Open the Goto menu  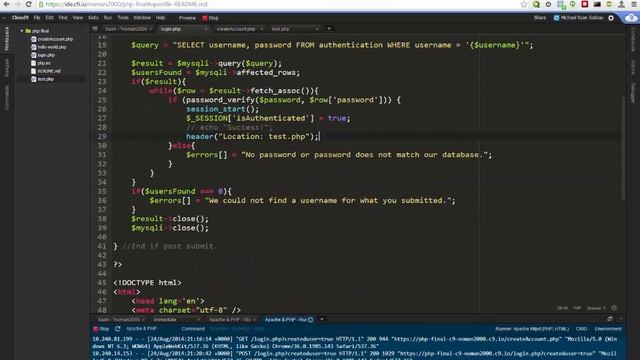click(x=93, y=18)
